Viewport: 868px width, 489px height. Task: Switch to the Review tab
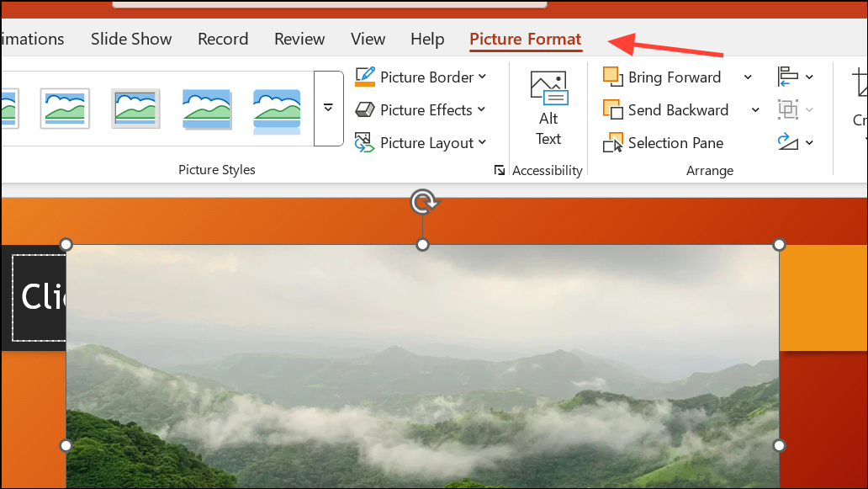(x=299, y=39)
